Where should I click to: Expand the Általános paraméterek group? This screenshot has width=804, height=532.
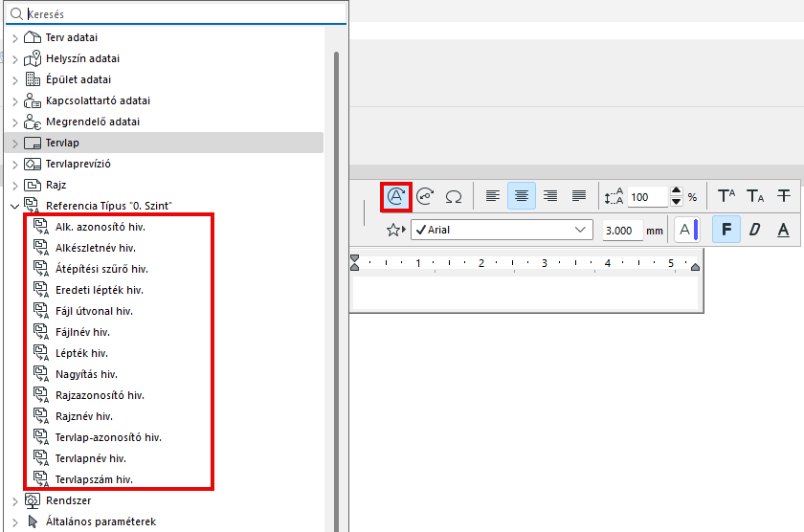pyautogui.click(x=15, y=522)
